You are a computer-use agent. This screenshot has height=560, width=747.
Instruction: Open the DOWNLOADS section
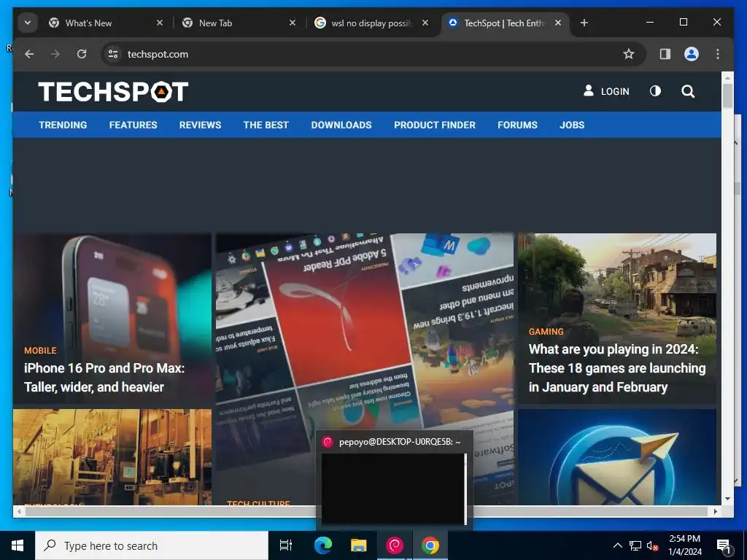point(341,125)
